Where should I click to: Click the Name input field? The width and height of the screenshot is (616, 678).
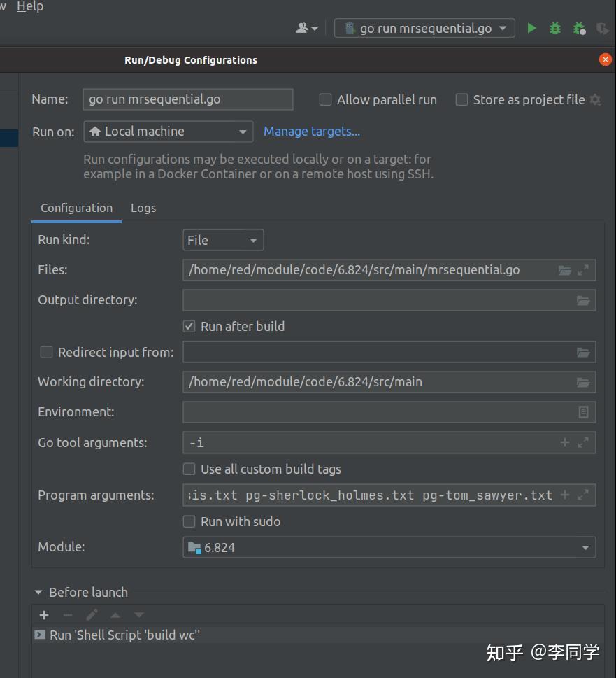(187, 99)
